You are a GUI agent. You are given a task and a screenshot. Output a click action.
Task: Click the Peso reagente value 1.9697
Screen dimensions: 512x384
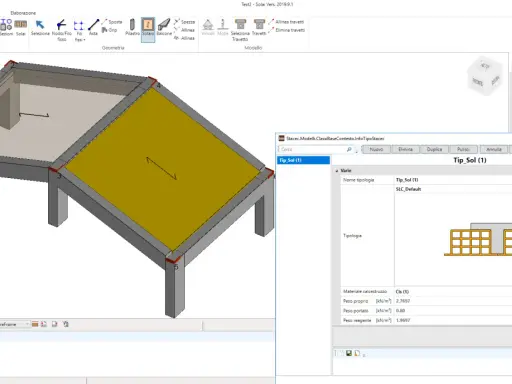(x=403, y=320)
